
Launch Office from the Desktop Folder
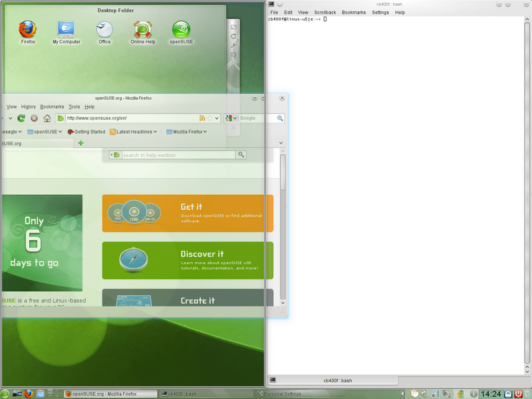[104, 30]
